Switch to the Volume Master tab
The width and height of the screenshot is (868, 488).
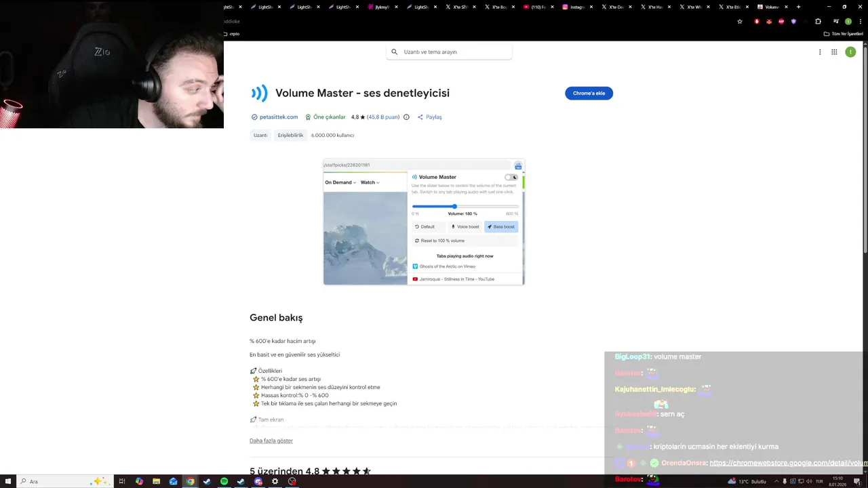[772, 7]
